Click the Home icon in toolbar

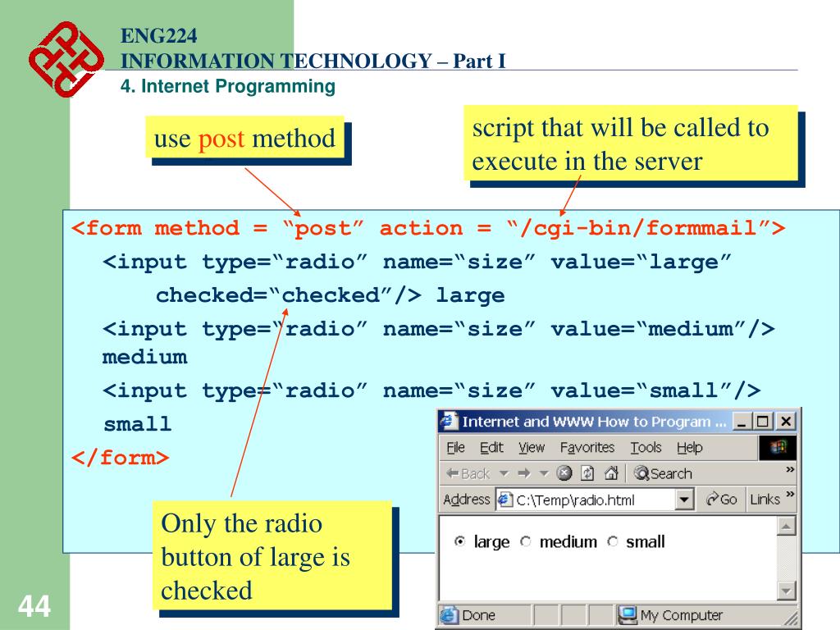point(611,473)
